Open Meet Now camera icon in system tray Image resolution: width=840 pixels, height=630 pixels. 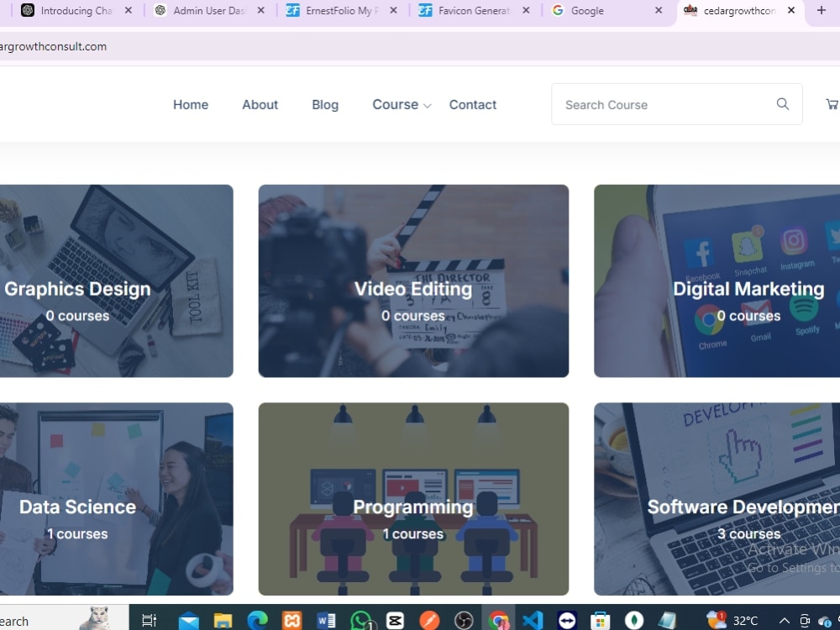805,621
